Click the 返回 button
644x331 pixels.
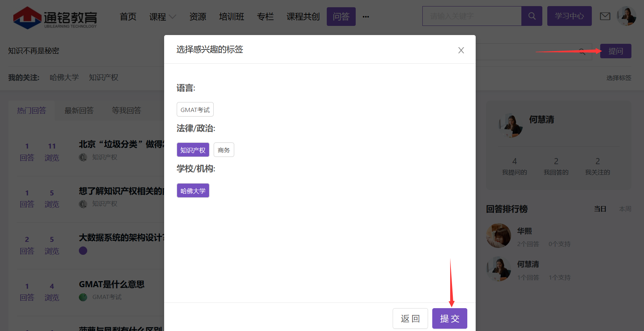coord(410,318)
